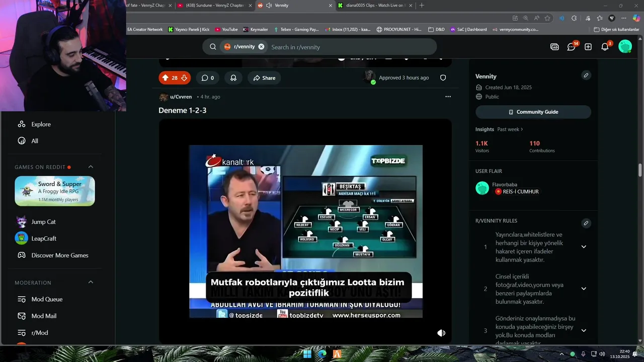The image size is (644, 362).
Task: Open the Windows Start menu
Action: click(x=307, y=353)
